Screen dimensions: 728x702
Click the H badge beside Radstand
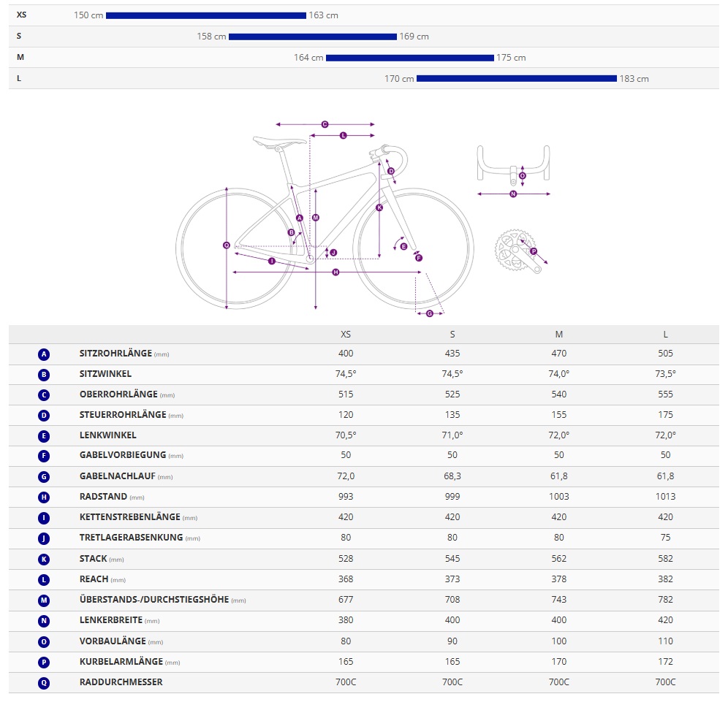[44, 497]
